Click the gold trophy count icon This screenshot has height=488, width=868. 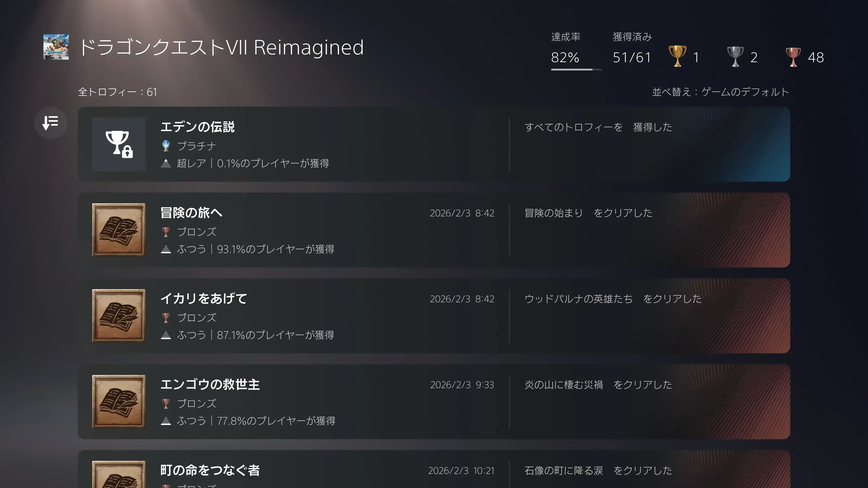(x=677, y=56)
